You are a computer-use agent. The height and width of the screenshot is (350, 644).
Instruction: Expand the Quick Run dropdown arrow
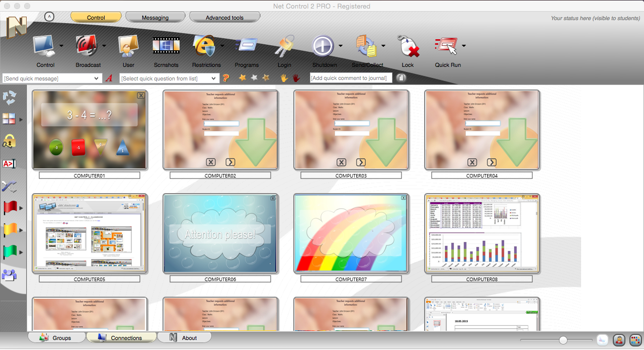463,46
